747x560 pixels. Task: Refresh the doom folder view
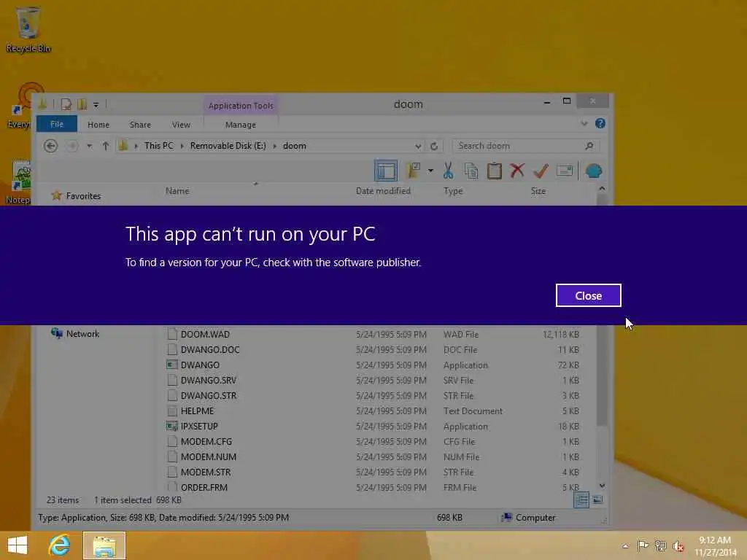point(433,146)
